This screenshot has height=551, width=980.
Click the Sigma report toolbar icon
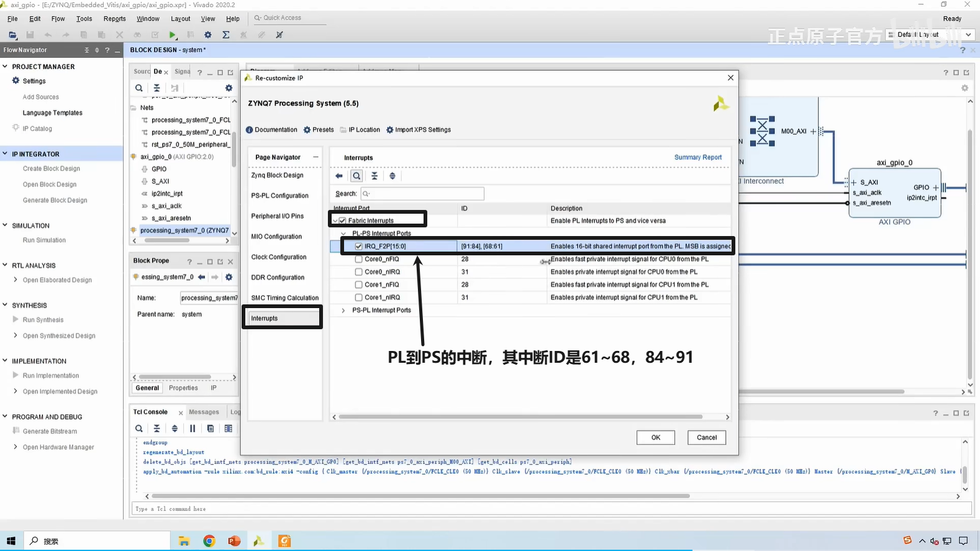coord(226,35)
